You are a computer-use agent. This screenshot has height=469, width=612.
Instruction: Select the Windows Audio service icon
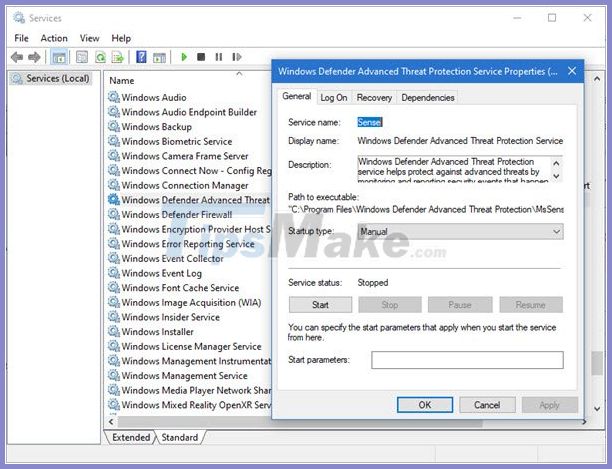coord(114,97)
